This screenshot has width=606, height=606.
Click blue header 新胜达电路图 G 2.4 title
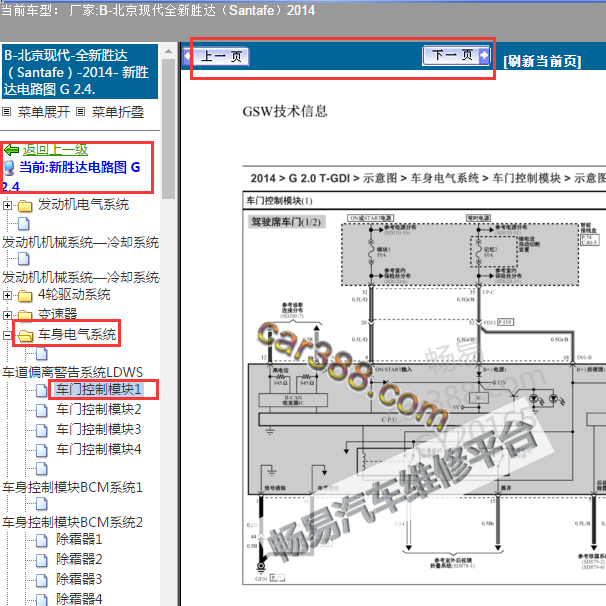tap(80, 71)
